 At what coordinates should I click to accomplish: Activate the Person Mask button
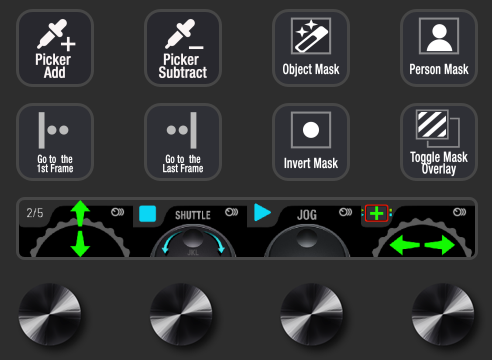pos(439,48)
